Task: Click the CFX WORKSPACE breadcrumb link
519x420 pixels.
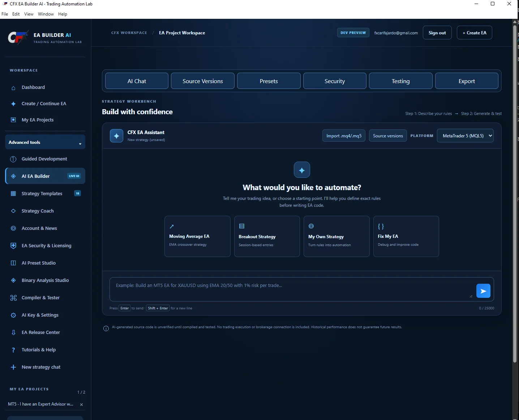Action: click(x=129, y=33)
